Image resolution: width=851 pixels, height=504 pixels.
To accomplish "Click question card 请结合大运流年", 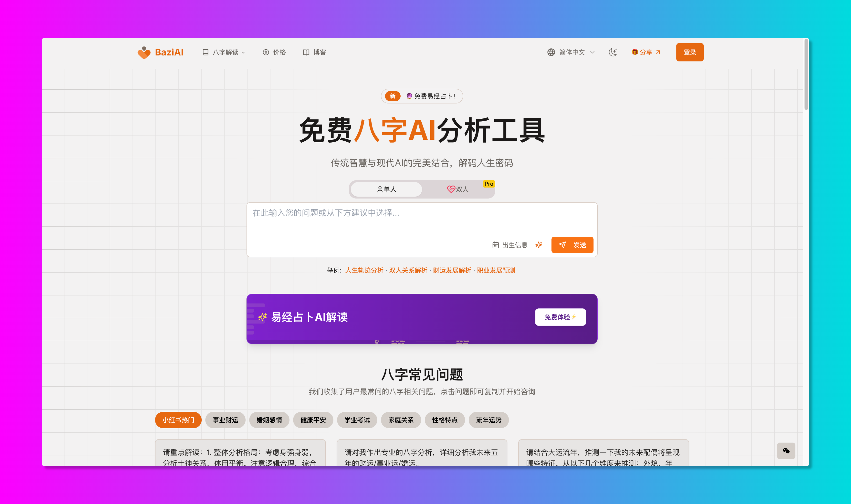I will pyautogui.click(x=603, y=453).
